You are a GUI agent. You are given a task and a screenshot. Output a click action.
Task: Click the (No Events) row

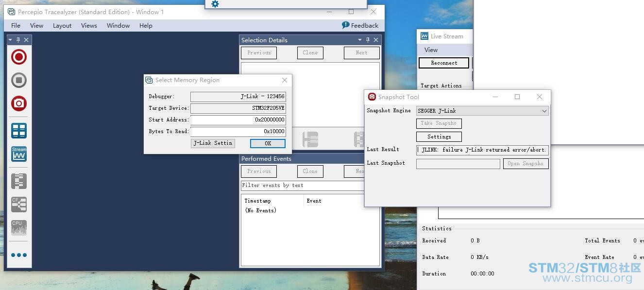tap(261, 210)
